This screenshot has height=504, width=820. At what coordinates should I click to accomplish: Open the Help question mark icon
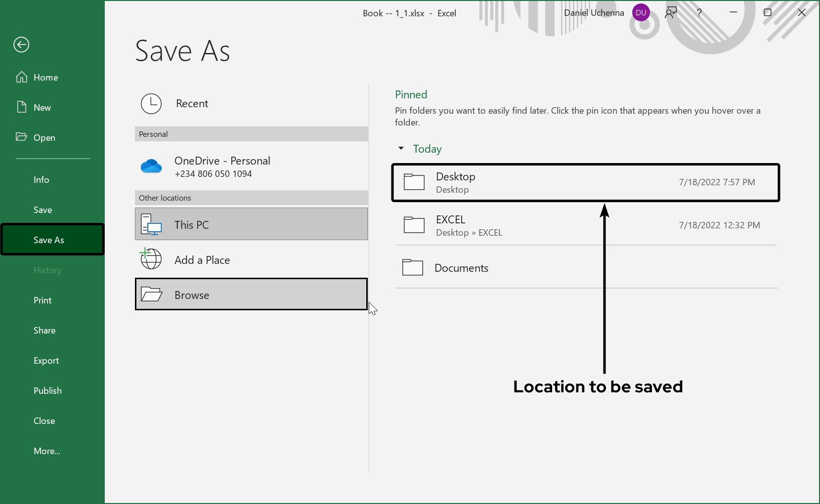699,13
